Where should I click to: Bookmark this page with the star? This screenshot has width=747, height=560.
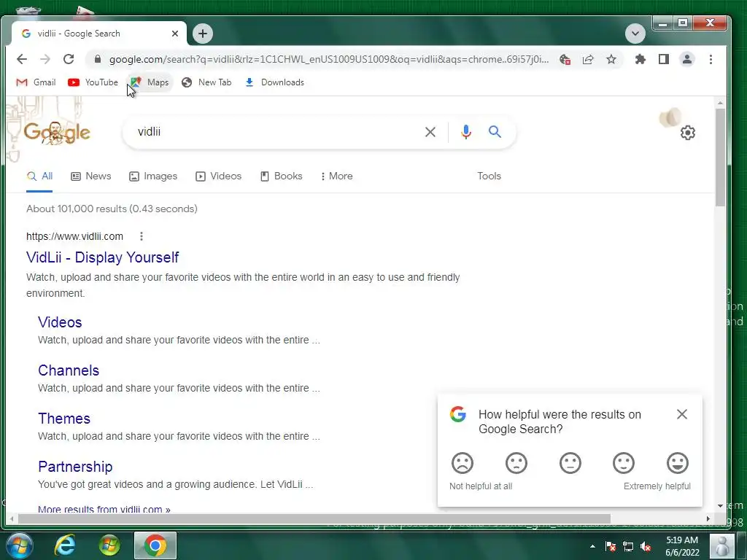coord(611,59)
